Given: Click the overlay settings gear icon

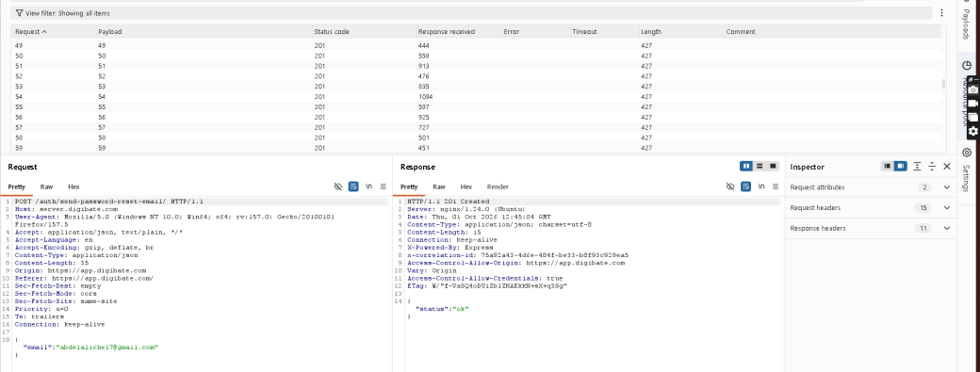Looking at the screenshot, I should (x=973, y=132).
